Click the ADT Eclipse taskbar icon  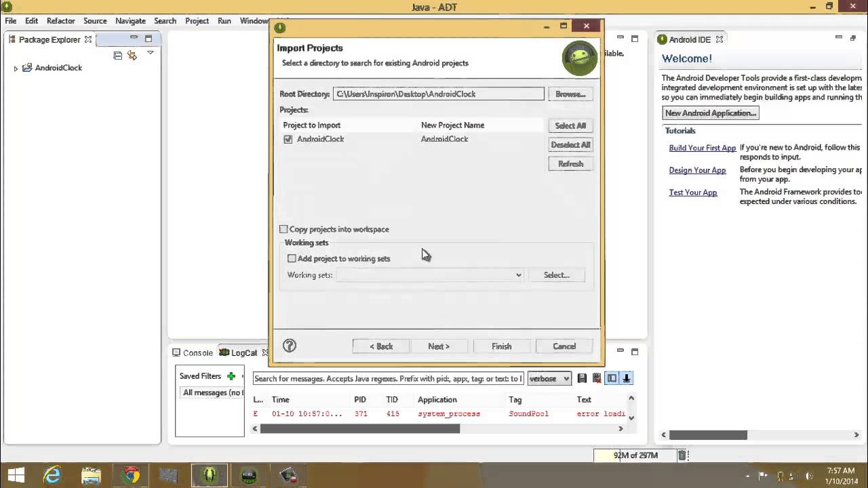pyautogui.click(x=210, y=475)
